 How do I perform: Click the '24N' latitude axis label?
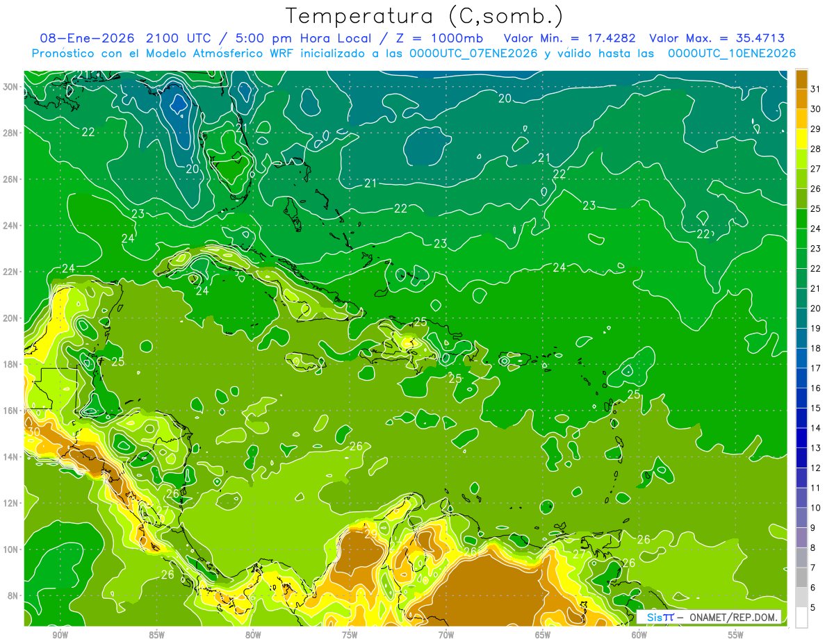[x=10, y=225]
